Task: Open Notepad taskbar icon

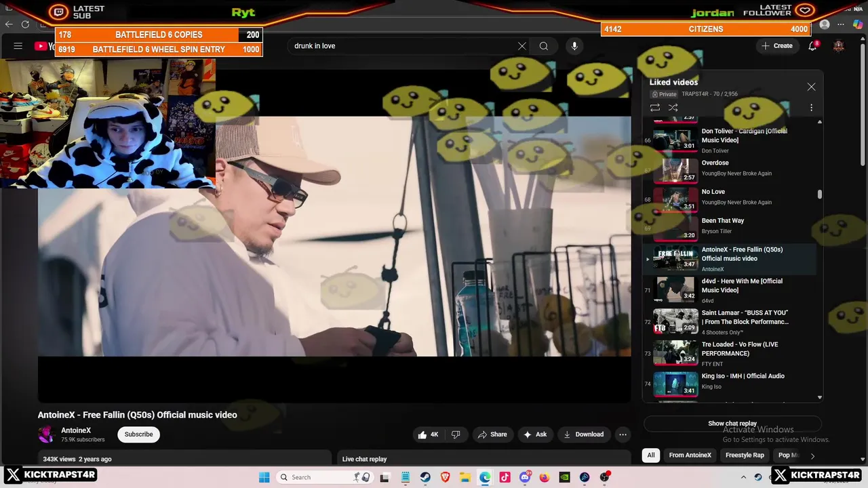Action: pos(405,477)
